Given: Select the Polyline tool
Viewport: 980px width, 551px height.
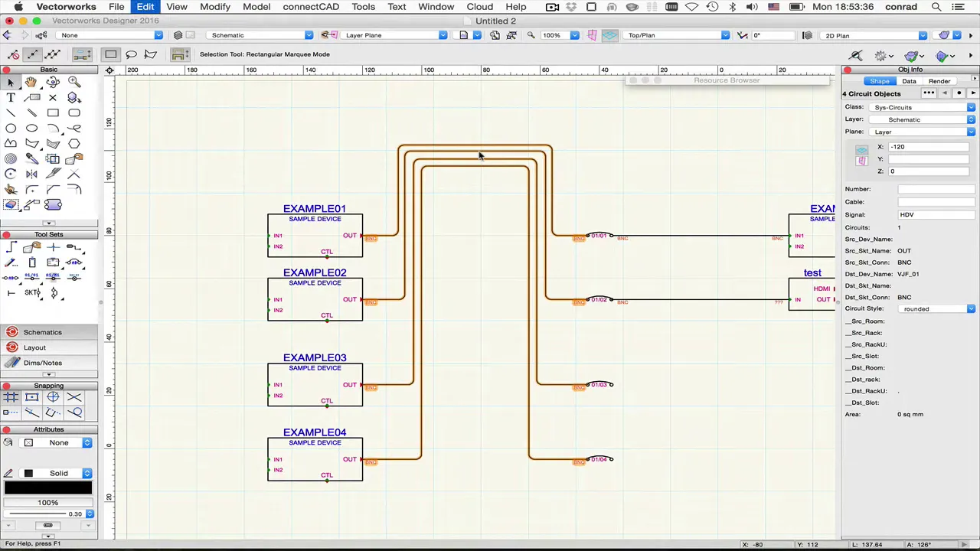Looking at the screenshot, I should pyautogui.click(x=11, y=143).
